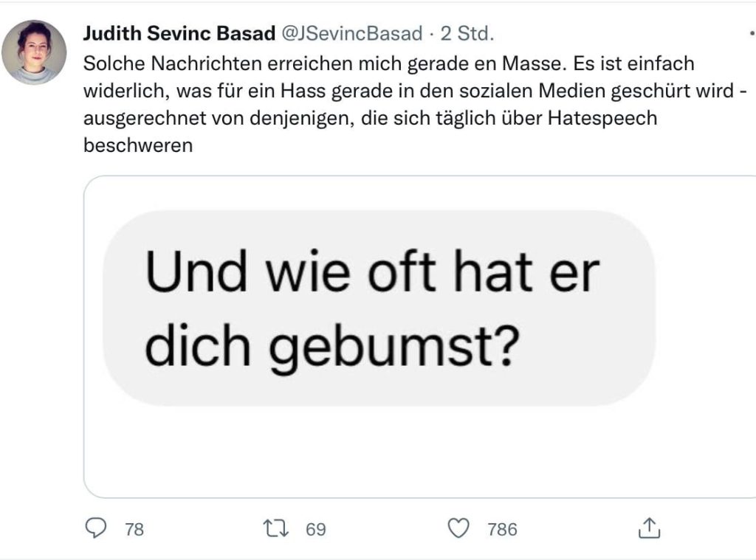Click the reply speech bubble icon
Screen dimensions: 756x560
pos(97,528)
